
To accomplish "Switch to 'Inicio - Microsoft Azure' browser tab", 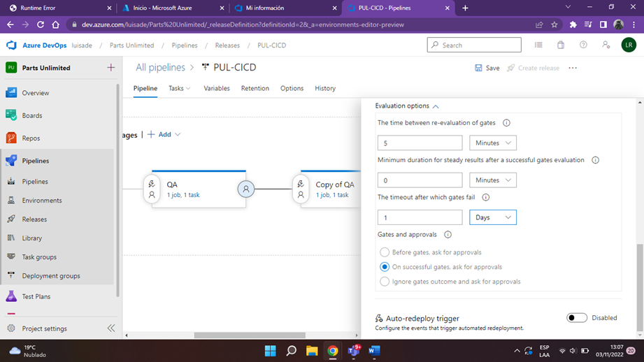I will point(173,8).
